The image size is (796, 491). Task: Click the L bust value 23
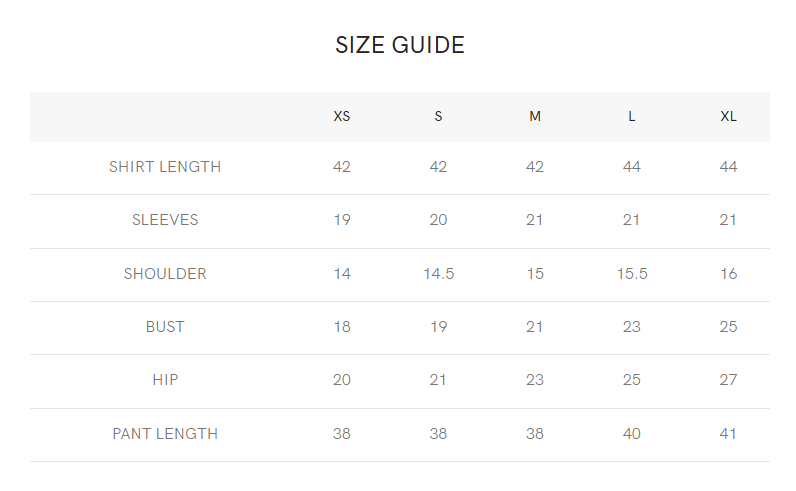632,326
